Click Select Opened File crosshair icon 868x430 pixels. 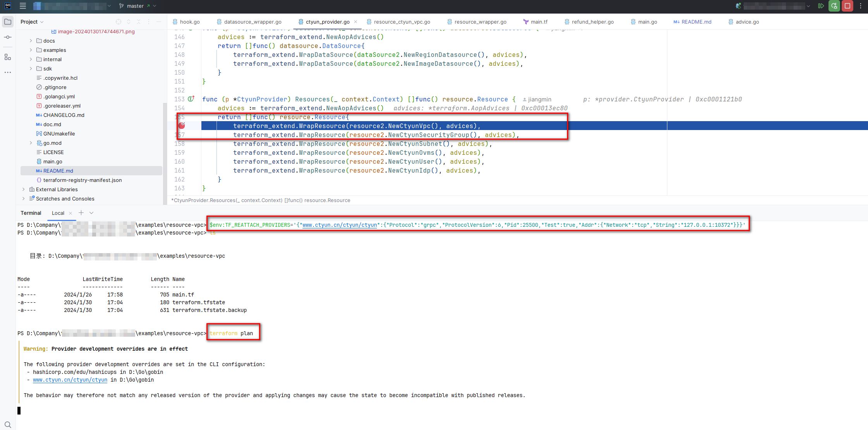pos(119,22)
